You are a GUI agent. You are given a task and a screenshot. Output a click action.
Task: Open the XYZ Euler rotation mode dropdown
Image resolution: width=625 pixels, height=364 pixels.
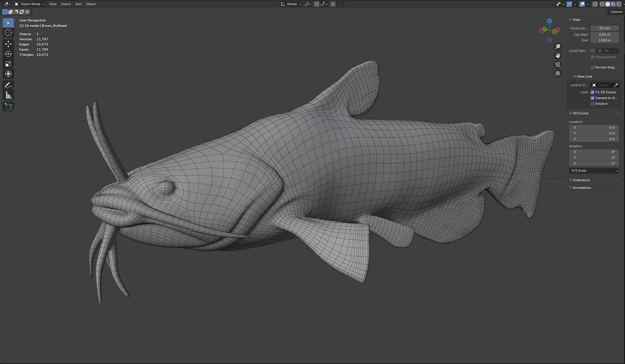[594, 171]
